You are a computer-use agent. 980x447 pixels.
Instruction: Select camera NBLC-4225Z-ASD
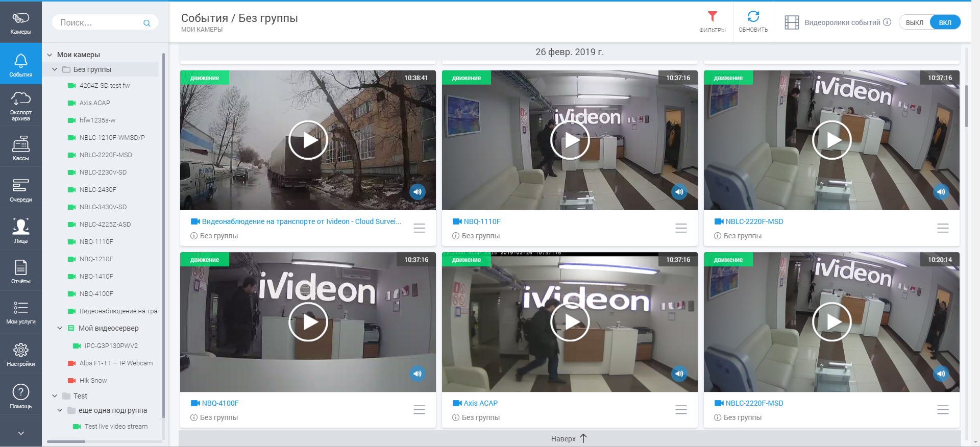[x=105, y=225]
